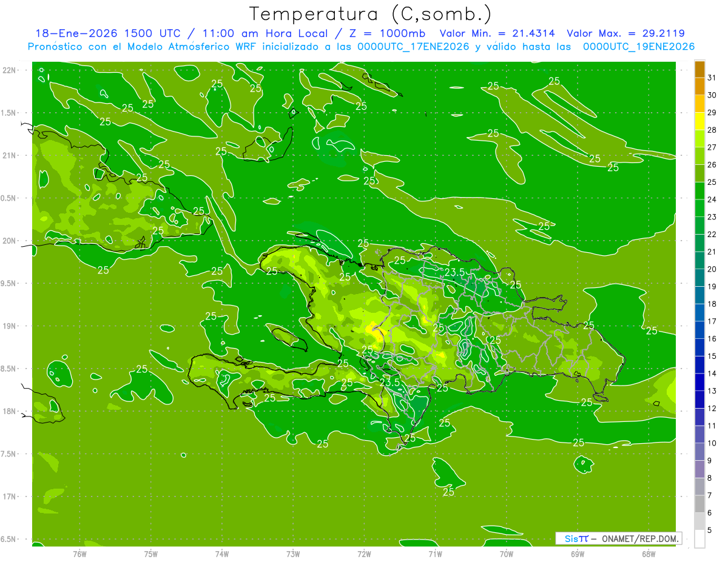The height and width of the screenshot is (562, 728).
Task: Click the '23.5' contour label near 18.3N
Action: click(x=389, y=383)
